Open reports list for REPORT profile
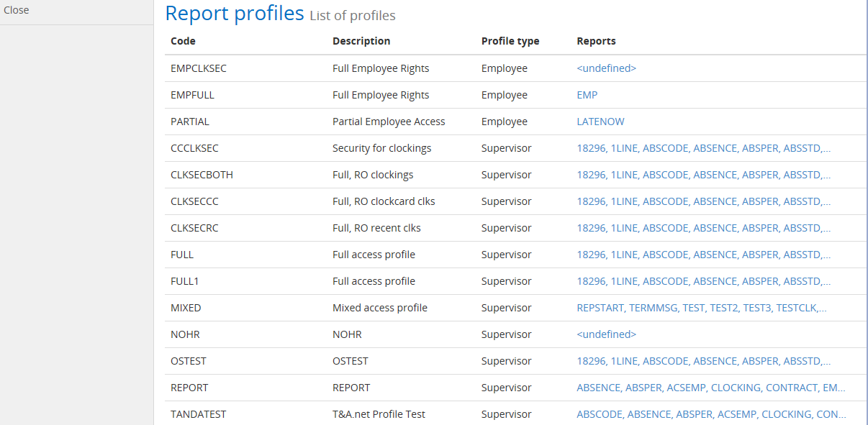Viewport: 868px width, 425px height. (x=710, y=388)
